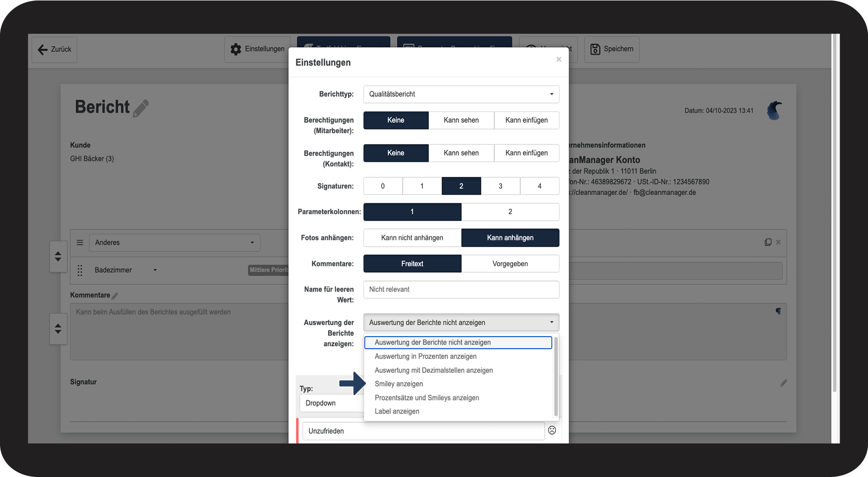Click the reorder arrows beside Anderes section

[58, 256]
